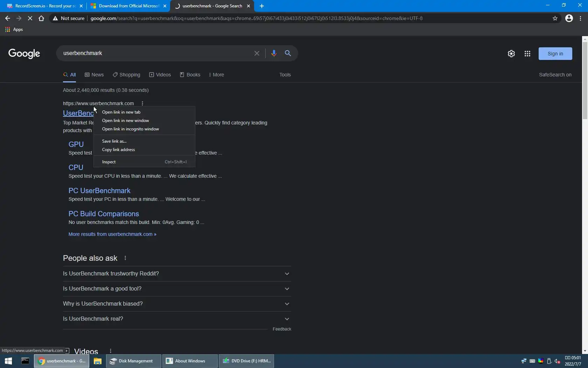Expand Is UserBenchmark trustworthy Reddit question
Viewport: 588px width, 368px height.
(x=177, y=274)
